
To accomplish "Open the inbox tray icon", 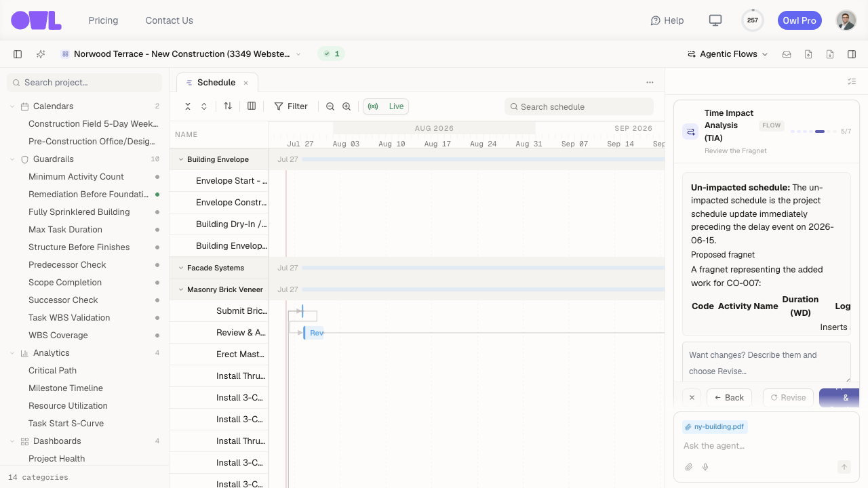I will pos(787,54).
